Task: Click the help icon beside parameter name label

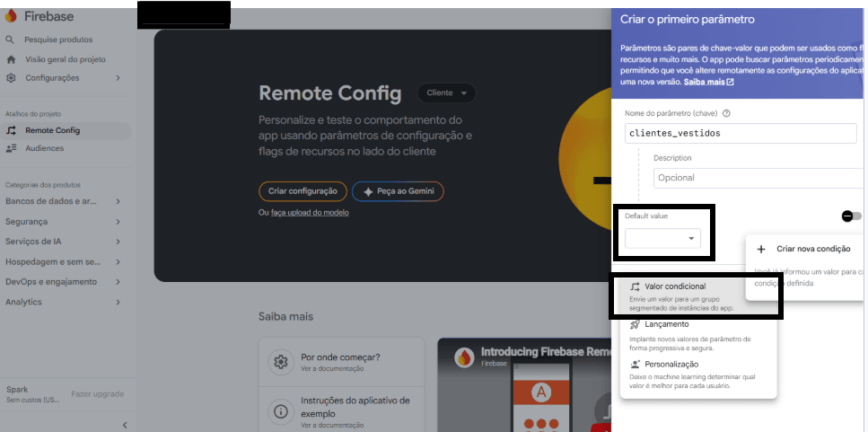Action: point(727,113)
